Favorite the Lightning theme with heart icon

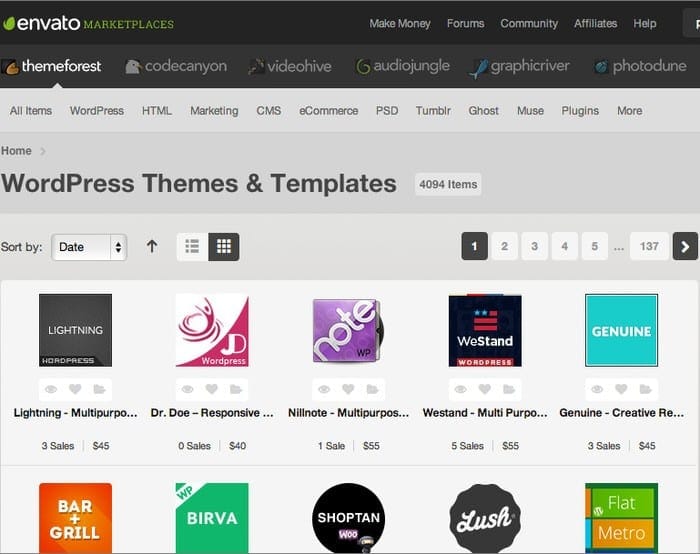pyautogui.click(x=75, y=389)
